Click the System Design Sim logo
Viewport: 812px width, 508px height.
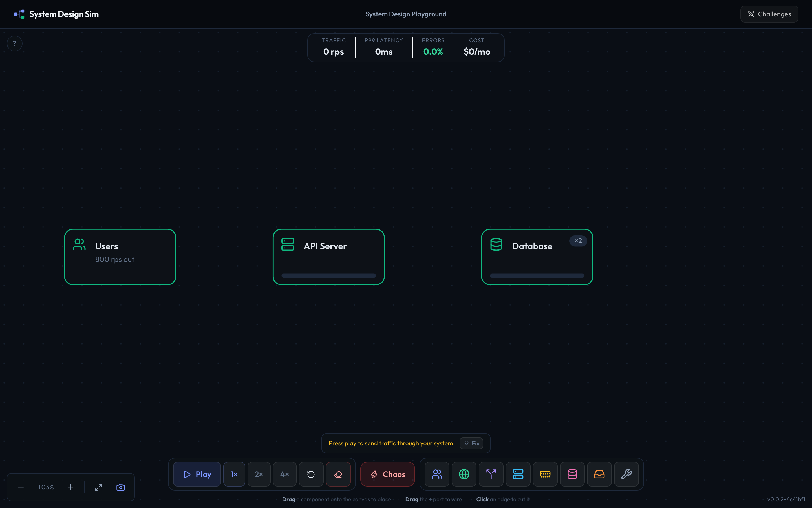click(56, 14)
